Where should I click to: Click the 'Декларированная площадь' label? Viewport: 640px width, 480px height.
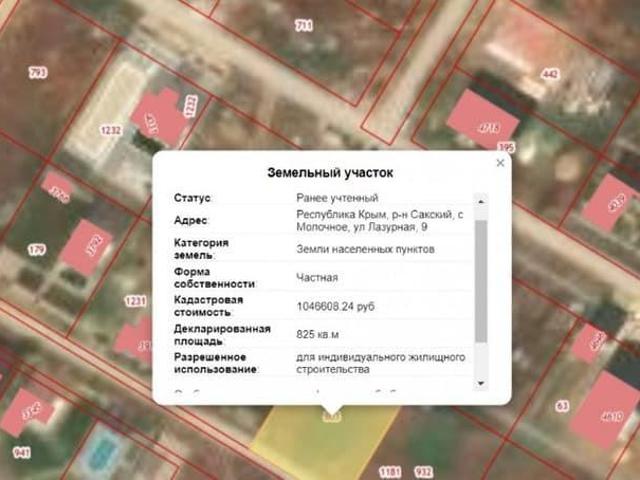click(x=222, y=335)
